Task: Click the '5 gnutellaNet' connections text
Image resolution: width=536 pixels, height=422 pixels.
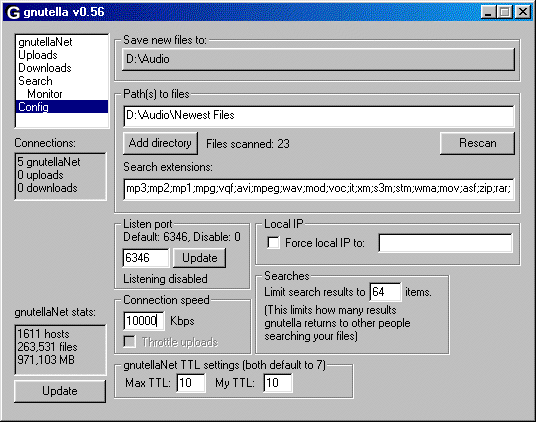Action: 49,162
